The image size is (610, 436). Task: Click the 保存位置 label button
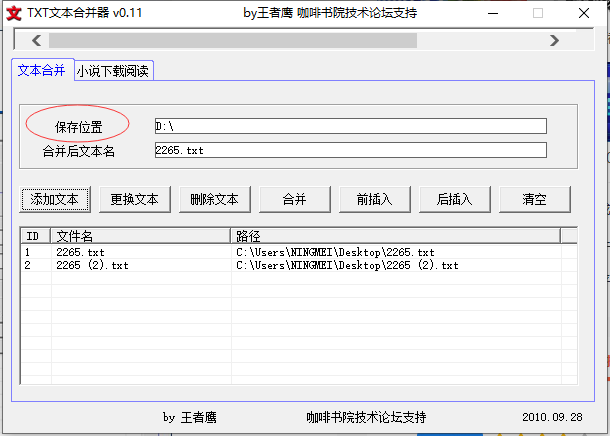pos(78,127)
